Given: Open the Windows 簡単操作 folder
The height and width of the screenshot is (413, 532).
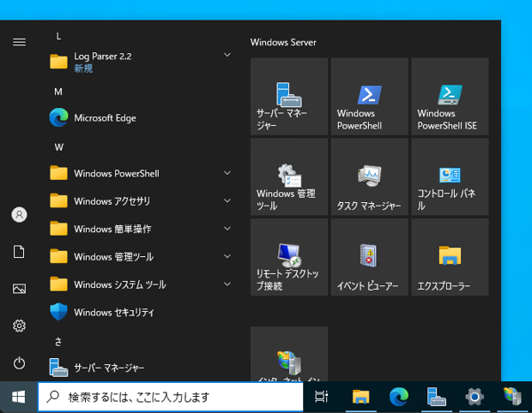Looking at the screenshot, I should point(141,229).
